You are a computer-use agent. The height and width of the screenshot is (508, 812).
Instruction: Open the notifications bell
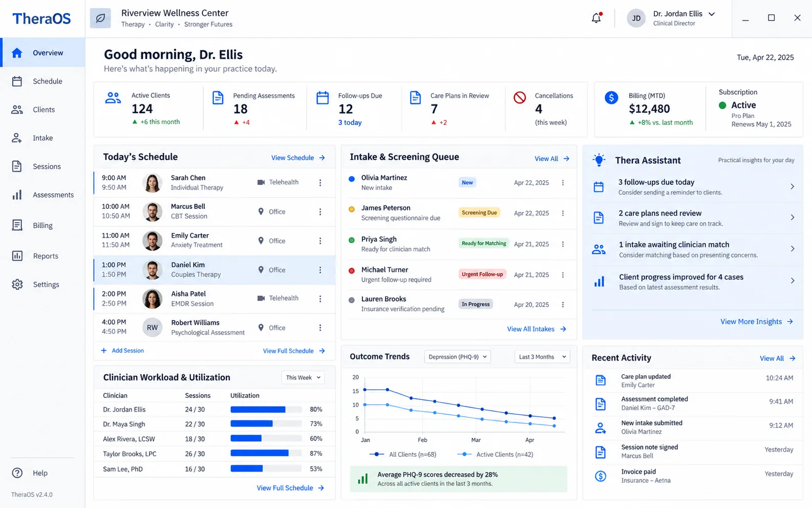596,18
